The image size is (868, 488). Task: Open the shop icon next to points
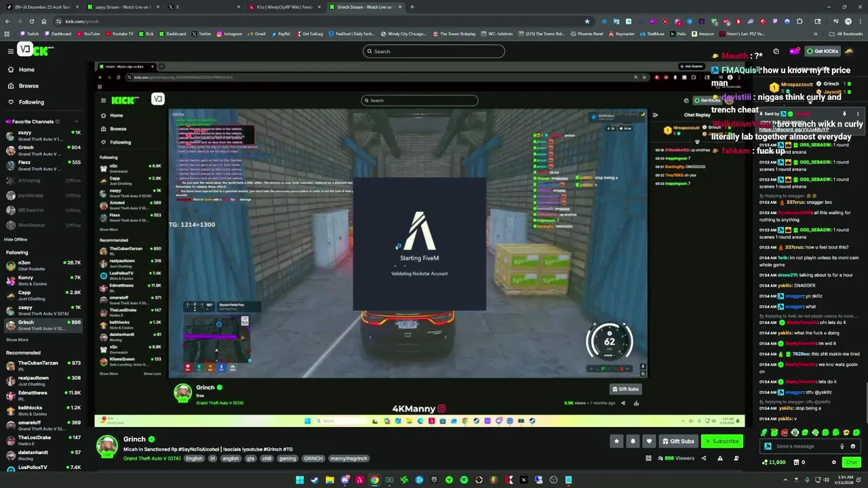(x=797, y=462)
